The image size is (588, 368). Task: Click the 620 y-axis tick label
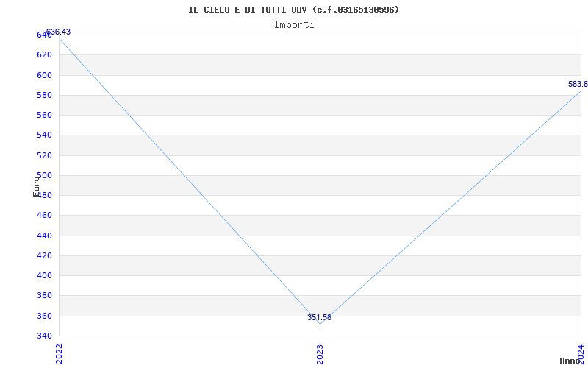44,54
